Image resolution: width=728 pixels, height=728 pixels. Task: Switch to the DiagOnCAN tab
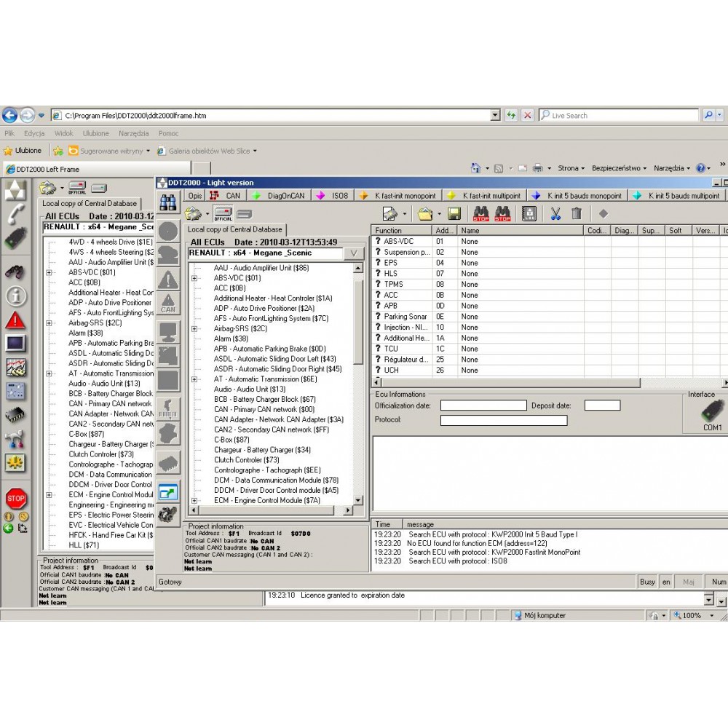[285, 195]
